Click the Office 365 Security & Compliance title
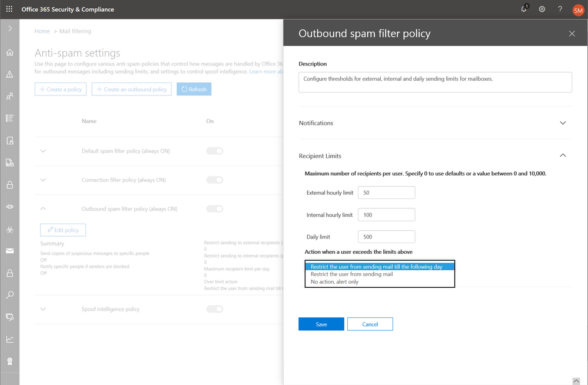Viewport: 588px width, 385px height. tap(68, 9)
